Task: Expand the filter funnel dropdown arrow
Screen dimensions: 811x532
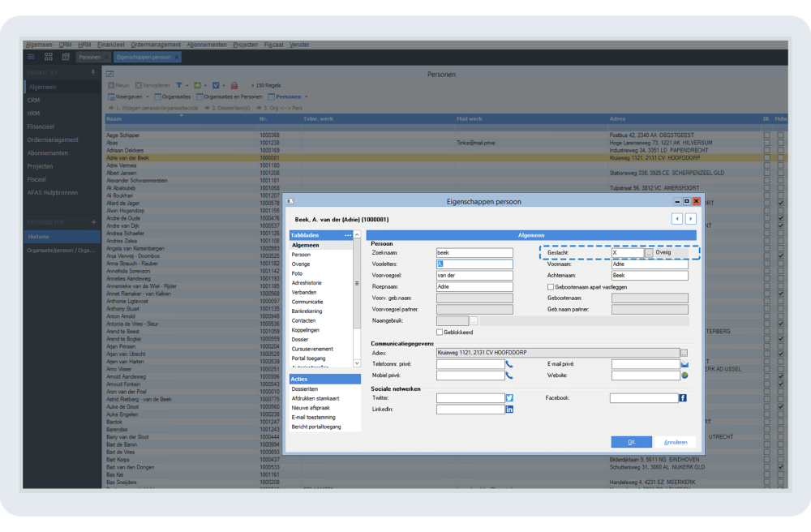Action: (x=187, y=86)
